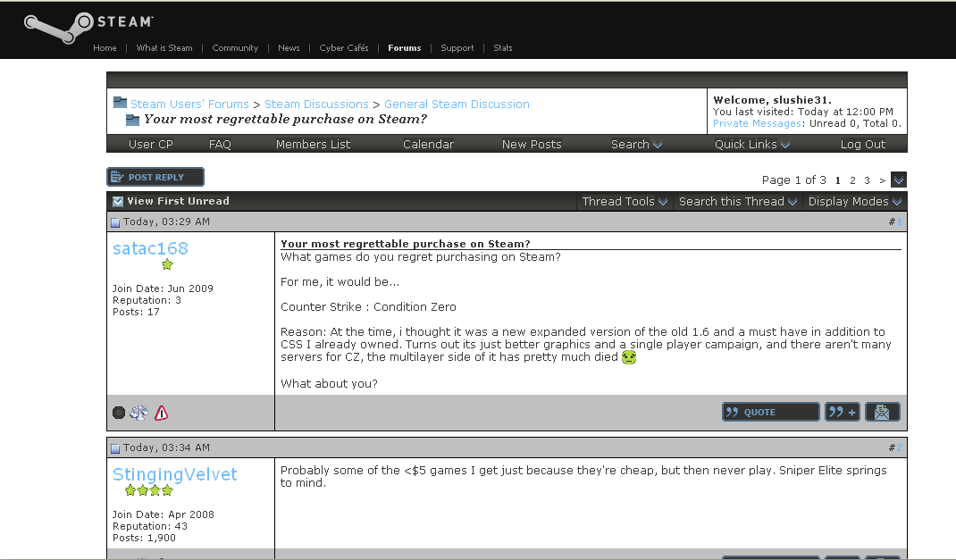Viewport: 956px width, 560px height.
Task: Open the FAQ page
Action: (220, 145)
